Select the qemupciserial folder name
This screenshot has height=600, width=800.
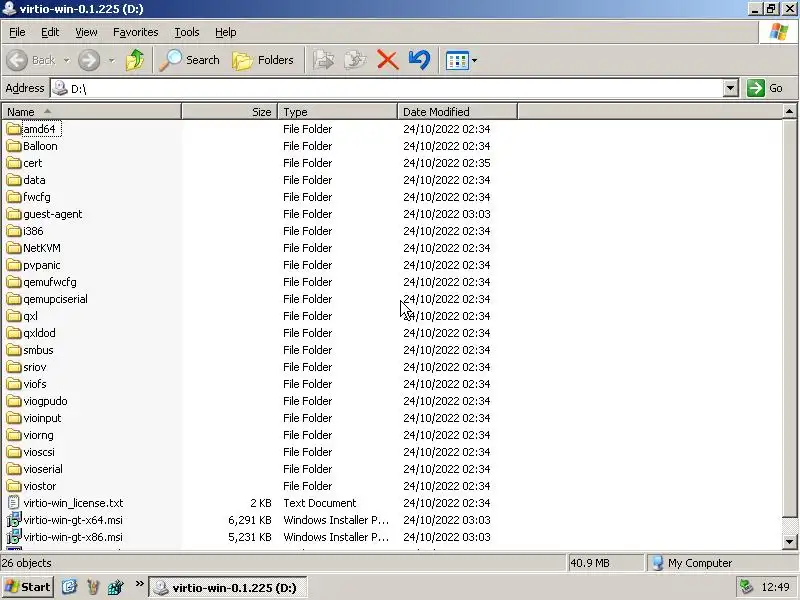(x=55, y=299)
